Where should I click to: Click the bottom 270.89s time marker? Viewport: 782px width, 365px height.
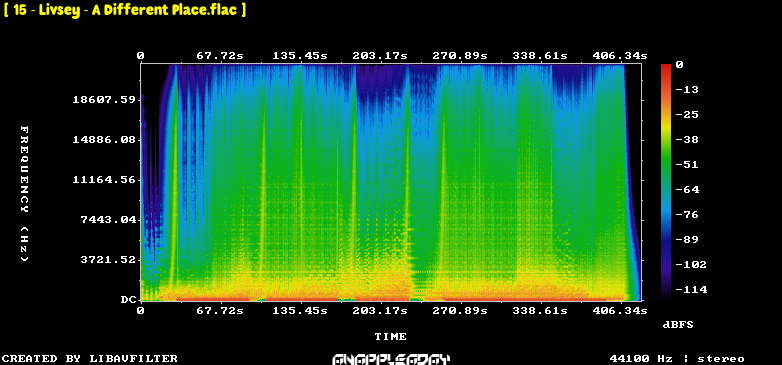tap(460, 311)
